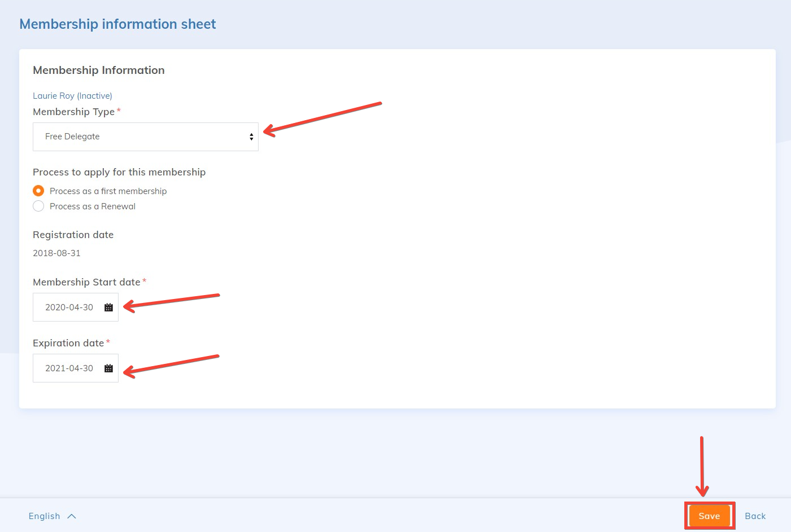Click the chevron beside English

click(x=72, y=516)
